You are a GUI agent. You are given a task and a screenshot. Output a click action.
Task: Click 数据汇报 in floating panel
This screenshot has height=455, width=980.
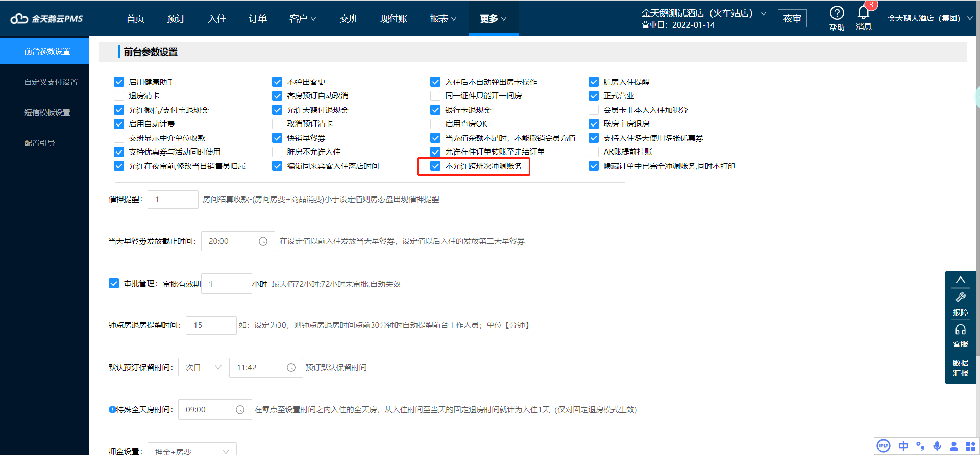[x=960, y=368]
